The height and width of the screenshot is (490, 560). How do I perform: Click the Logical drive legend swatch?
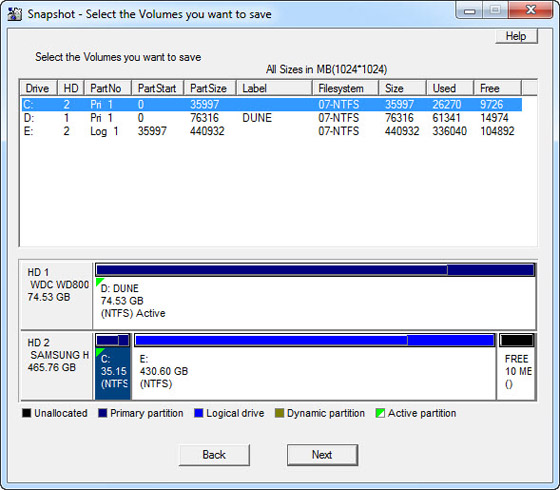tap(199, 413)
